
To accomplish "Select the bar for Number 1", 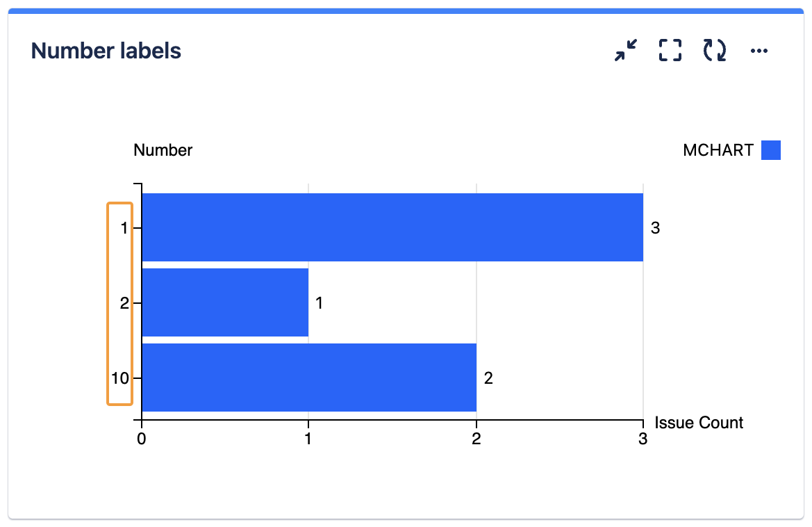I will (392, 227).
